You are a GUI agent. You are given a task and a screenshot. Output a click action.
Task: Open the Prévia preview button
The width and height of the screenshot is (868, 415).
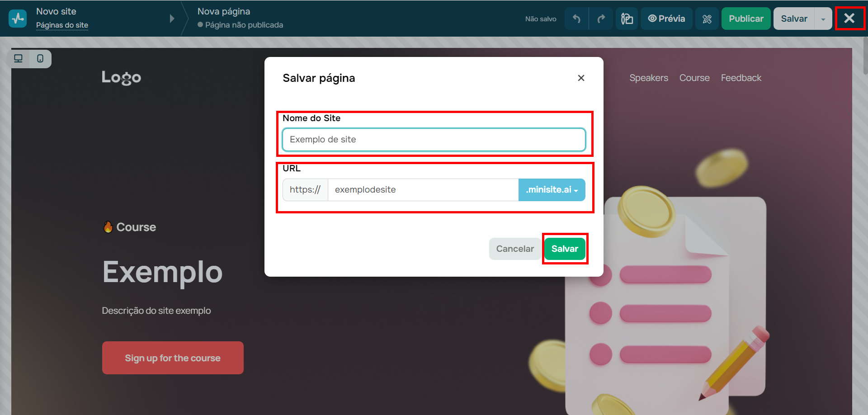(x=666, y=19)
